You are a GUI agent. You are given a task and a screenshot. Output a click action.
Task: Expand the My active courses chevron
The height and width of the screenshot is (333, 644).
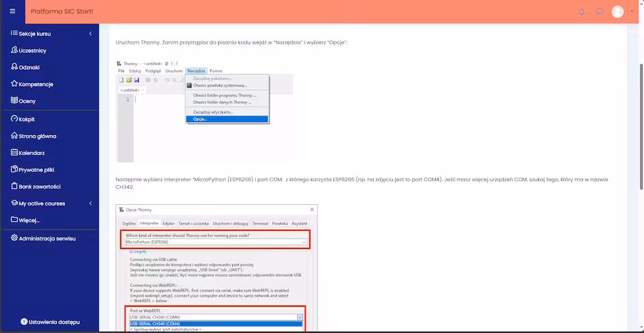click(x=91, y=203)
